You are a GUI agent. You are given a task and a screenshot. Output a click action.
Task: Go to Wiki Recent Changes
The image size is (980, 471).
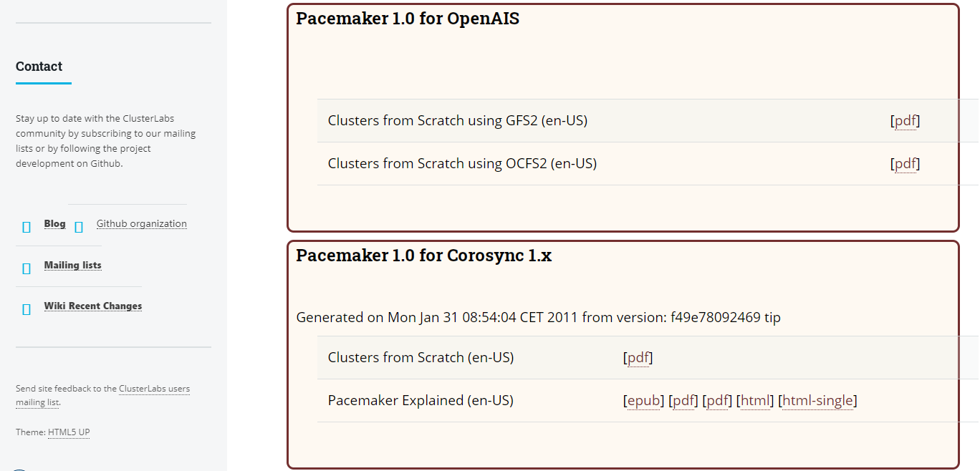coord(92,306)
